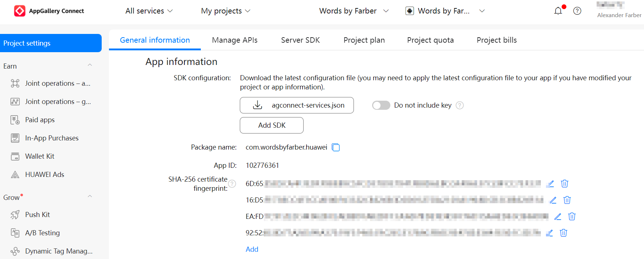Click the Android app icon in header
This screenshot has width=644, height=259.
410,11
